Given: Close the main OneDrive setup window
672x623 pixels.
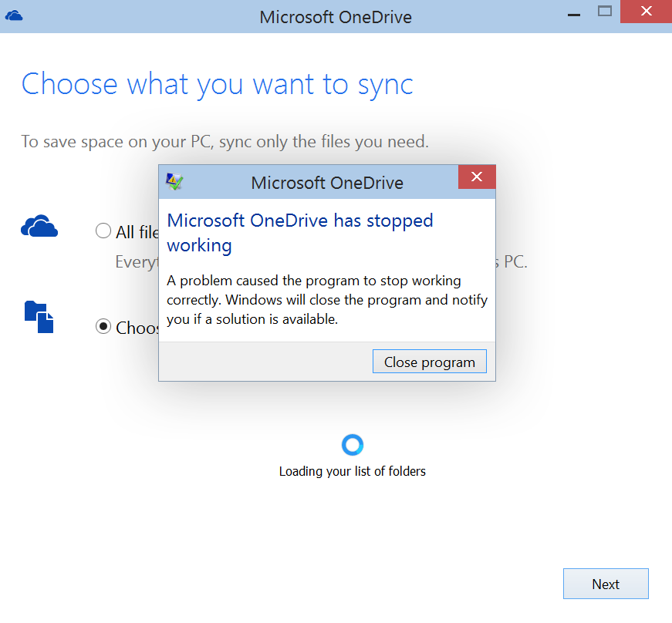Looking at the screenshot, I should (646, 12).
